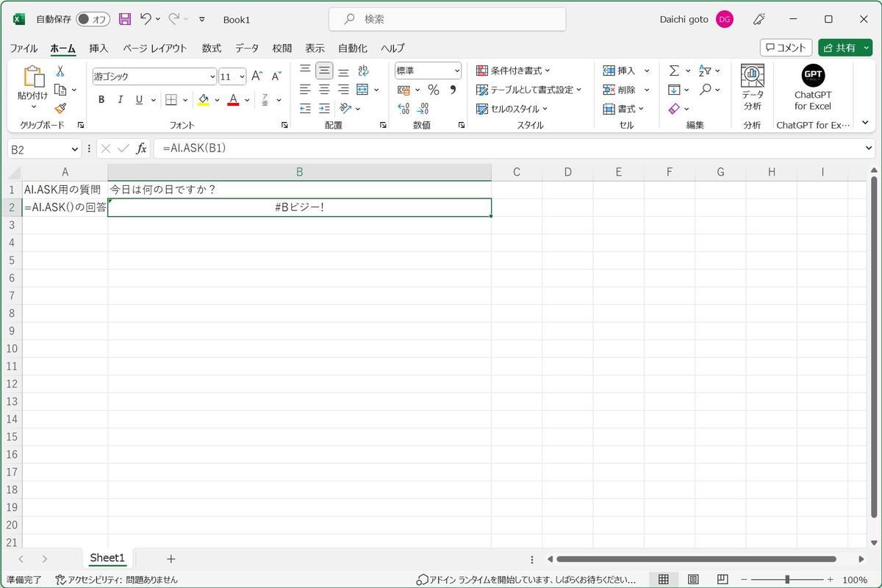
Task: Increase decimal places
Action: click(x=404, y=109)
